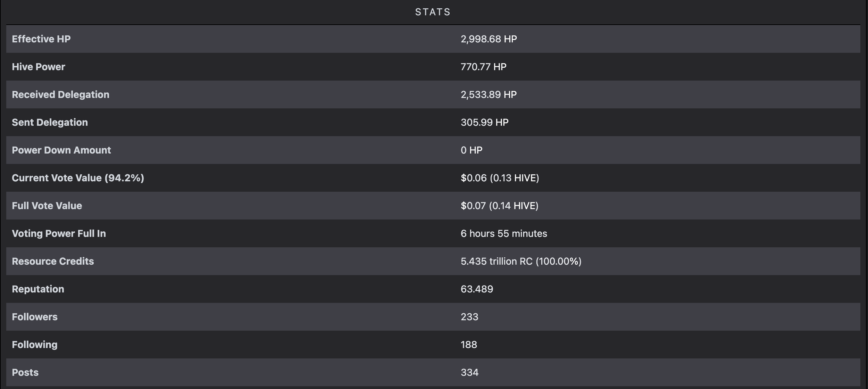Click the Reputation value 63.489
This screenshot has height=389, width=868.
click(477, 289)
